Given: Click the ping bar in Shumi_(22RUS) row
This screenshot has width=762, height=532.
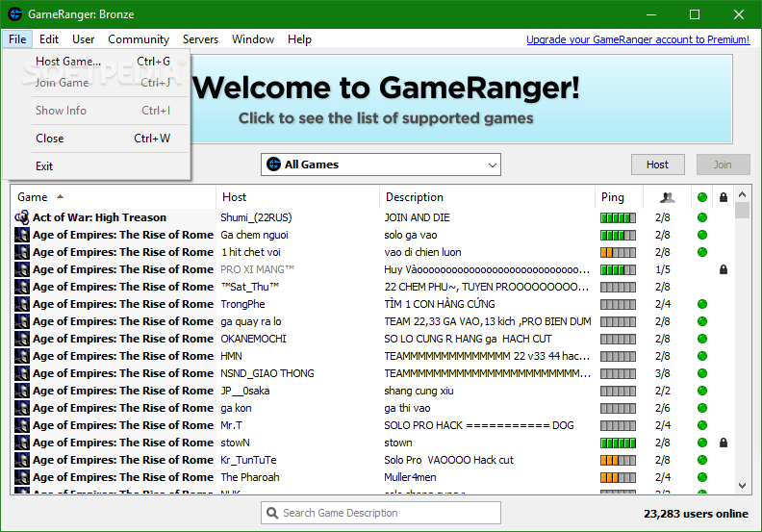Looking at the screenshot, I should coord(618,217).
